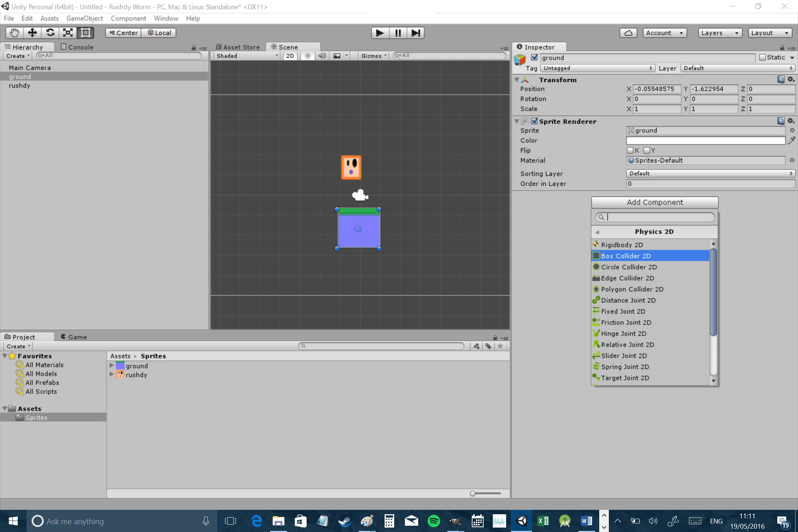Open Steam from the taskbar

345,521
